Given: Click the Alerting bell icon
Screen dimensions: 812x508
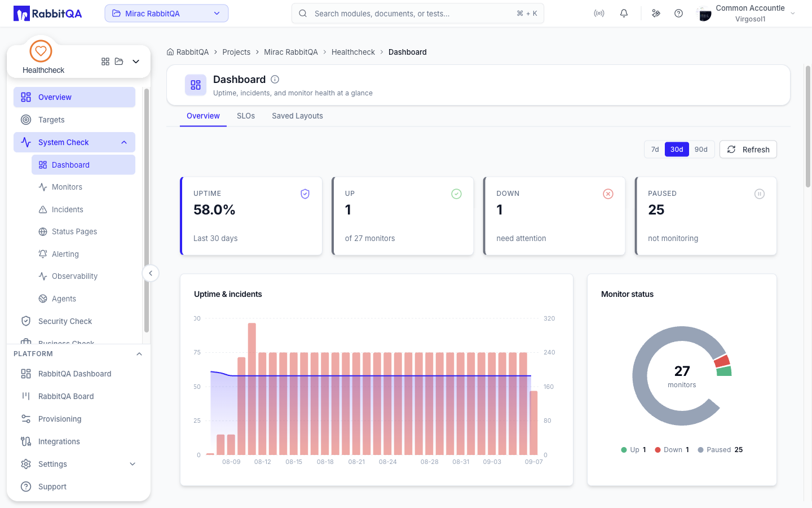Looking at the screenshot, I should point(43,254).
